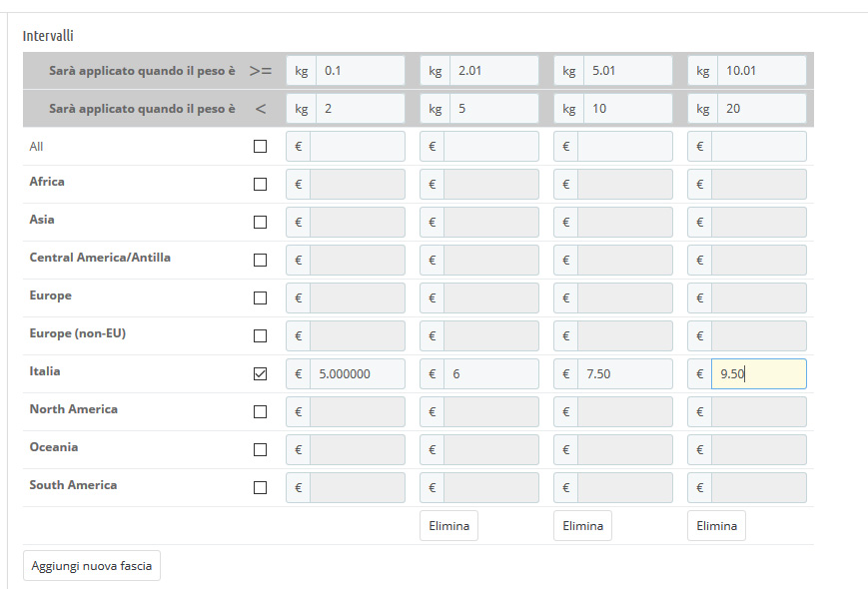Click the Italia price field containing 7.50

click(624, 374)
